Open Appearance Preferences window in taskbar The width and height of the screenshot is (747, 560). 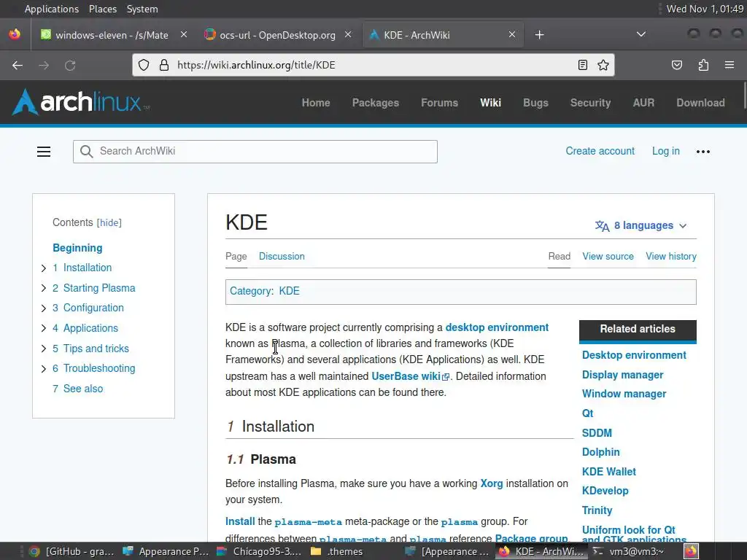coord(166,551)
